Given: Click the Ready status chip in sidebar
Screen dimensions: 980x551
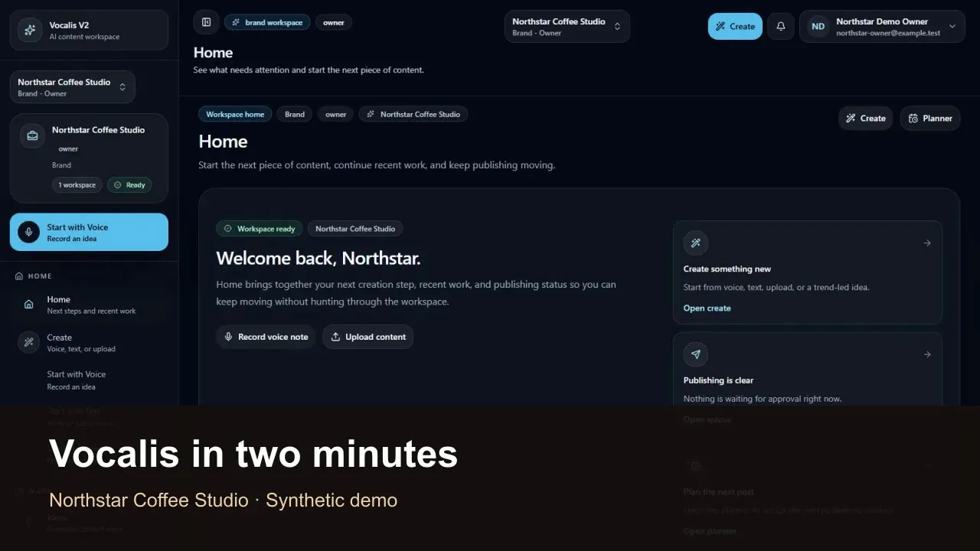Looking at the screenshot, I should [129, 185].
